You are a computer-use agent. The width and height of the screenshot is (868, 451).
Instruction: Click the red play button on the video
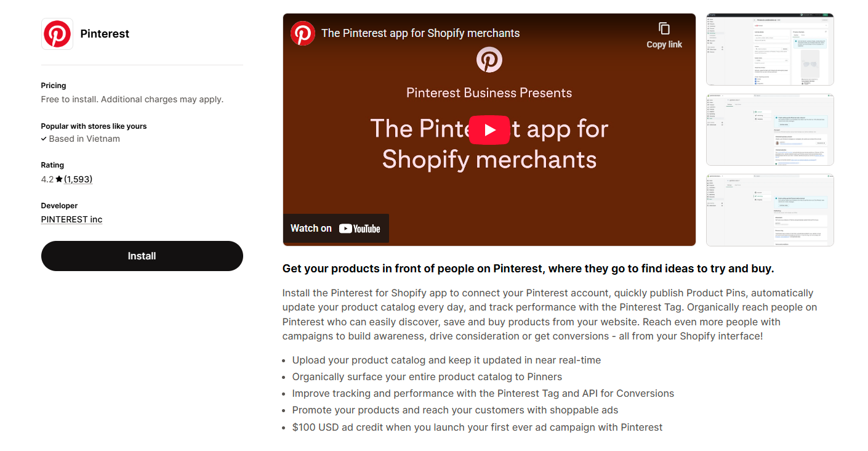click(x=489, y=130)
